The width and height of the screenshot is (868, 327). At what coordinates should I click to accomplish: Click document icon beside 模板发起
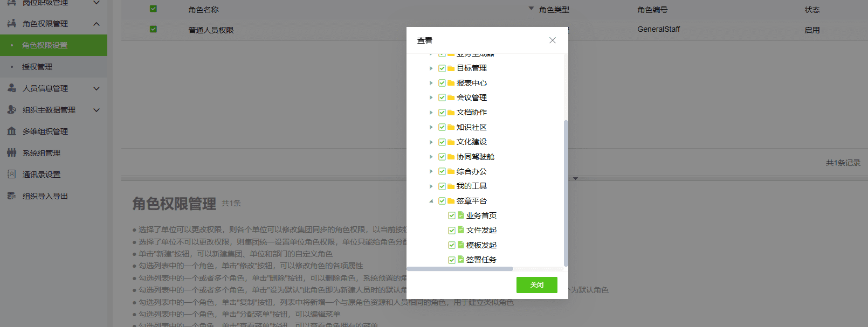pyautogui.click(x=461, y=245)
